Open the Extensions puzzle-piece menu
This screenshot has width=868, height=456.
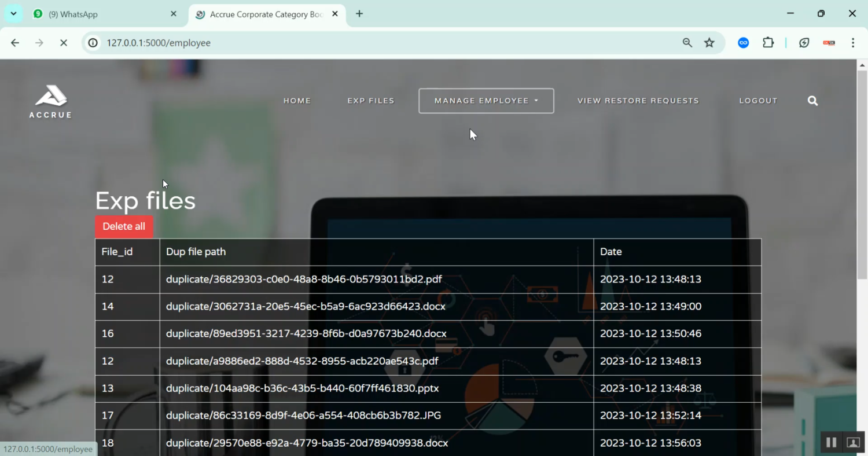point(768,43)
